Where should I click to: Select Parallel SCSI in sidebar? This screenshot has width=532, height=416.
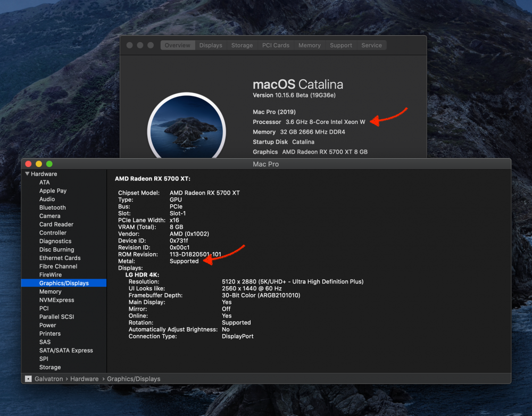click(57, 317)
